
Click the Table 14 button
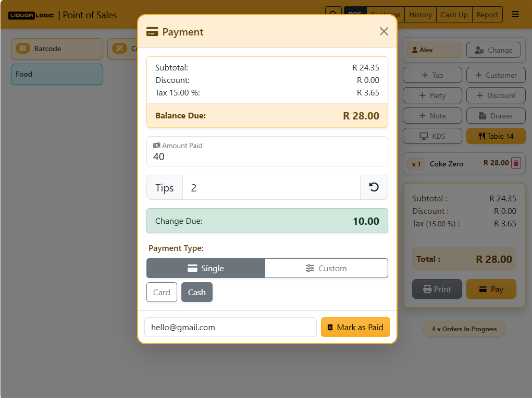pyautogui.click(x=496, y=136)
